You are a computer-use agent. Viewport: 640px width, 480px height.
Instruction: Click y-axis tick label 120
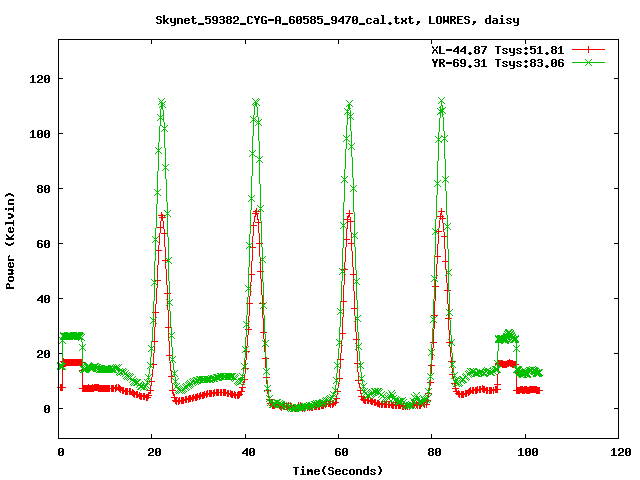[x=40, y=79]
